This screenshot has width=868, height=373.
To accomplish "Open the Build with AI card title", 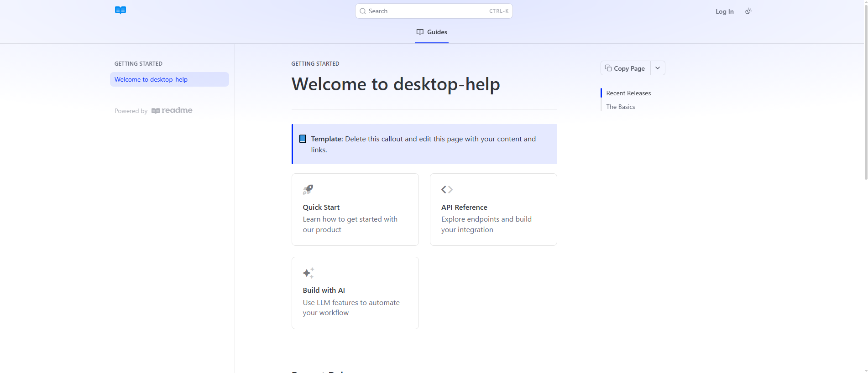I will point(324,290).
